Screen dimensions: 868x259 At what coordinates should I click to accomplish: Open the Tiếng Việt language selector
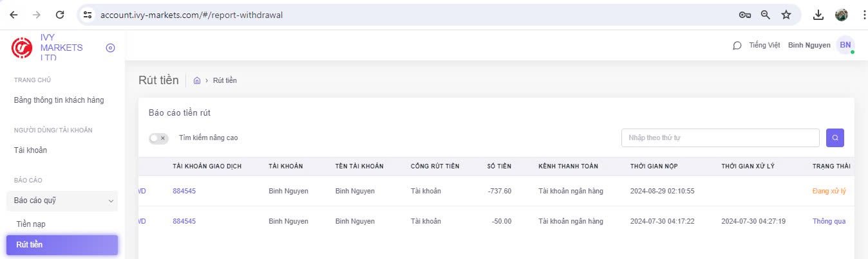pos(764,46)
